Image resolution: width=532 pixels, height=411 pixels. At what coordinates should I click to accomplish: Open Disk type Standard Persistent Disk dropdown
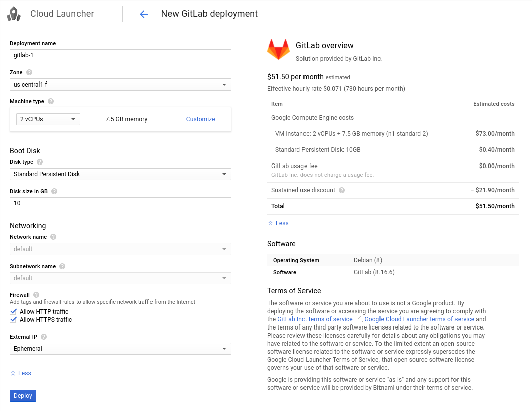tap(120, 174)
